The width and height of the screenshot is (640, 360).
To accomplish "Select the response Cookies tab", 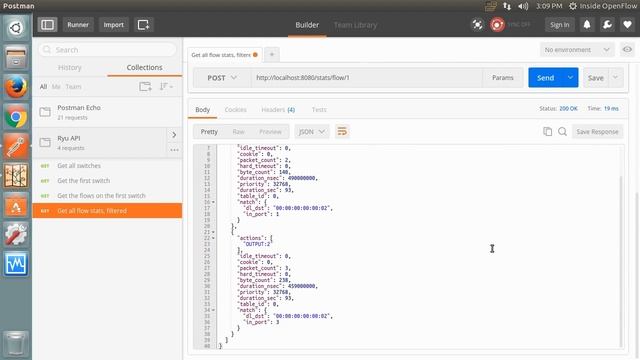I will [236, 109].
